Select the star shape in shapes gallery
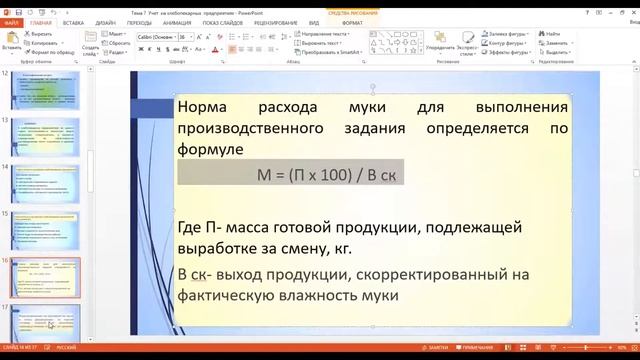The height and width of the screenshot is (360, 640). coord(413,51)
